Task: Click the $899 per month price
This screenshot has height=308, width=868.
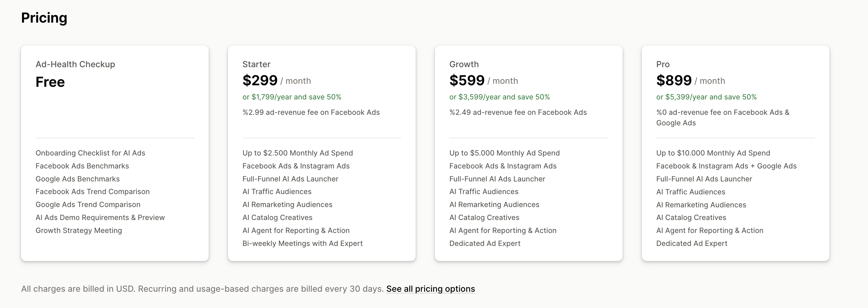Action: click(690, 80)
